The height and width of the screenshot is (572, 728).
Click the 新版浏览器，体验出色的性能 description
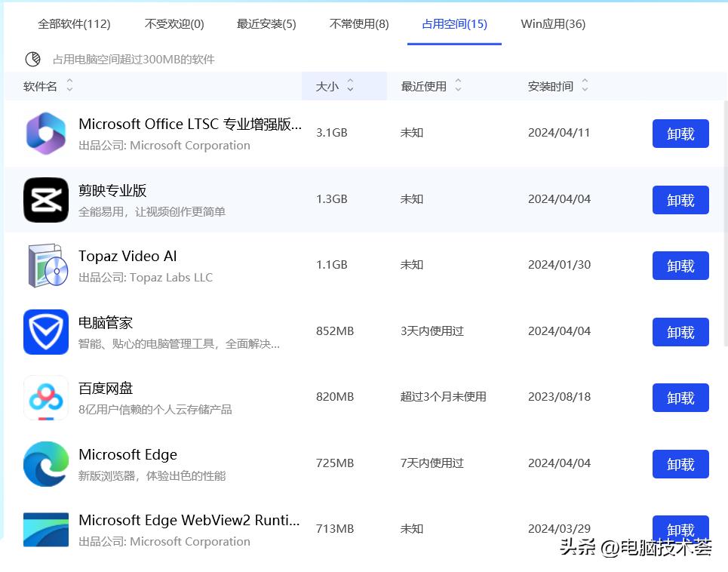[x=152, y=476]
